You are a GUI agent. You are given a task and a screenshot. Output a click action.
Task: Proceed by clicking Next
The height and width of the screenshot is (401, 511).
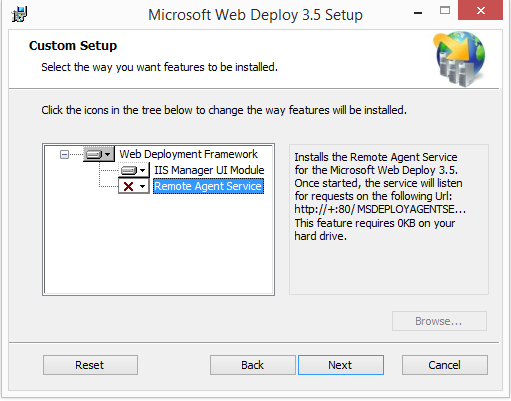(x=341, y=365)
